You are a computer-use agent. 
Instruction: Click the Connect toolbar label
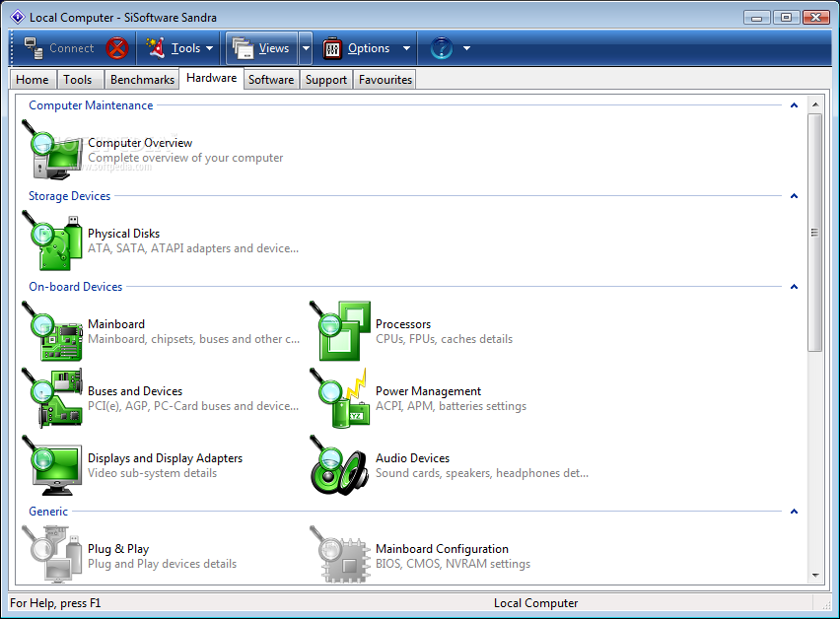pyautogui.click(x=72, y=48)
